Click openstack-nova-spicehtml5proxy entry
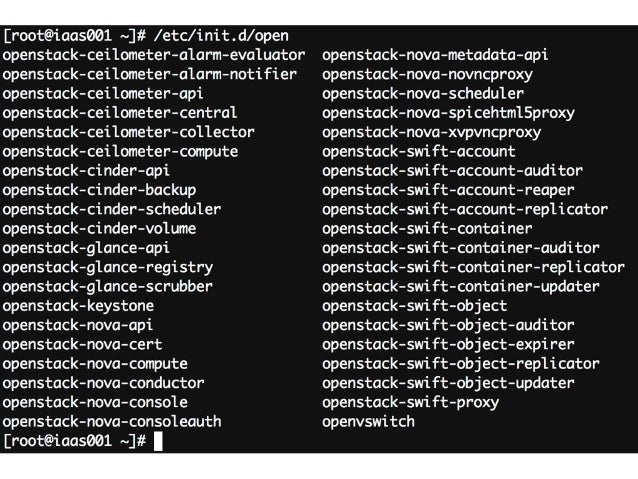The width and height of the screenshot is (638, 479). click(448, 113)
